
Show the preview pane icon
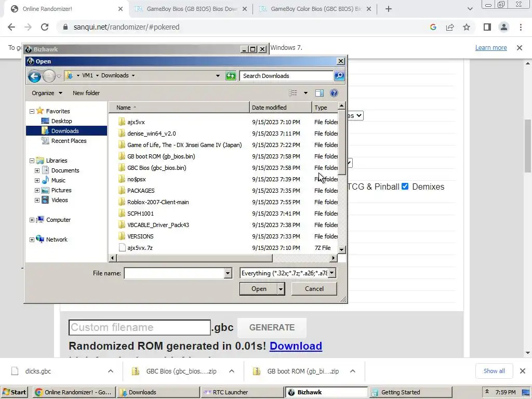pyautogui.click(x=320, y=93)
